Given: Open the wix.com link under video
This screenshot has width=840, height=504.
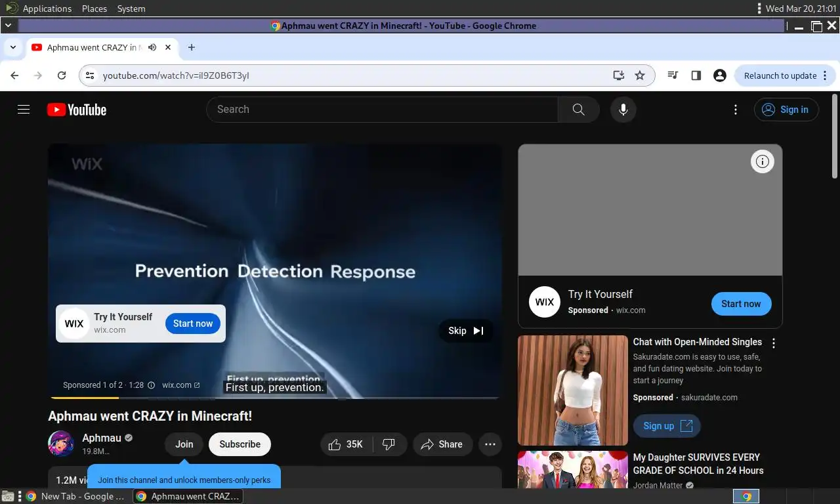Looking at the screenshot, I should (181, 385).
